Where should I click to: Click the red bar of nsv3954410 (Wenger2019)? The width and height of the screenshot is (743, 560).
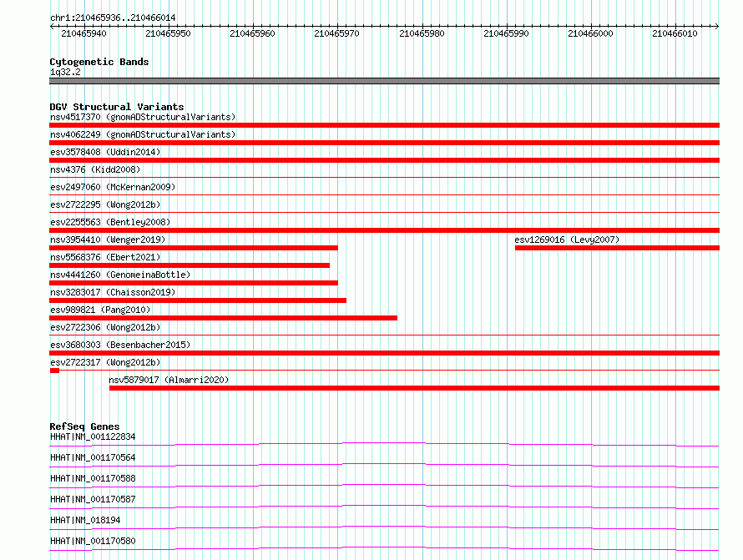click(194, 248)
